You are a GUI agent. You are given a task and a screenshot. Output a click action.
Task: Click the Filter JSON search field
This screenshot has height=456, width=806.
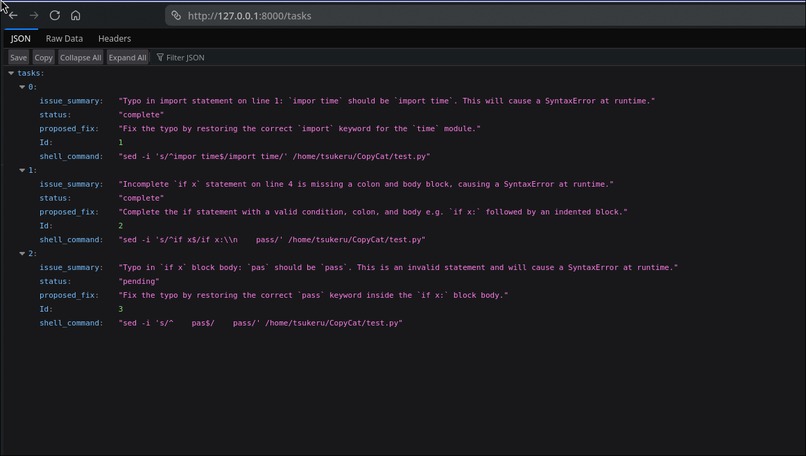[x=185, y=58]
